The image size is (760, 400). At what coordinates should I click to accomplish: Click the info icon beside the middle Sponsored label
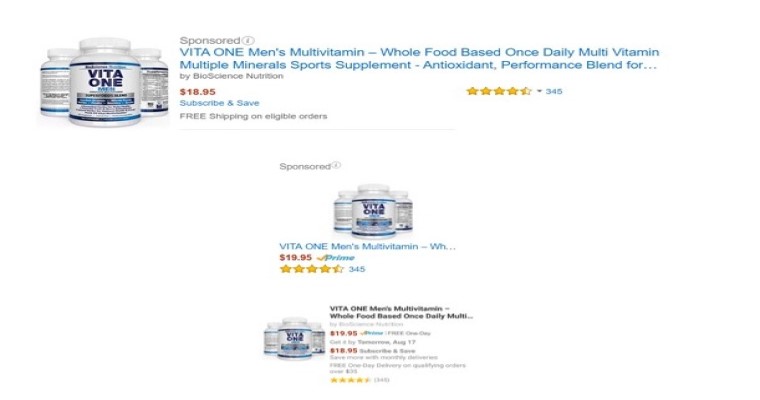tap(336, 166)
